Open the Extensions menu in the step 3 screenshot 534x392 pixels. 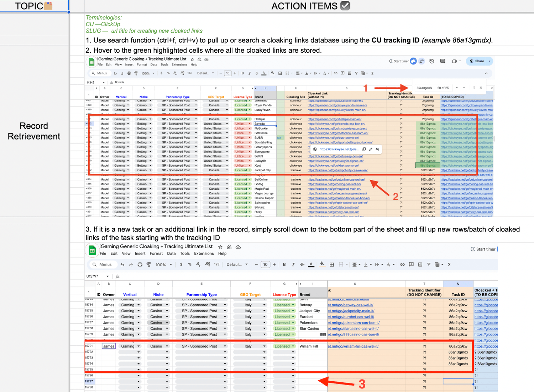click(204, 254)
